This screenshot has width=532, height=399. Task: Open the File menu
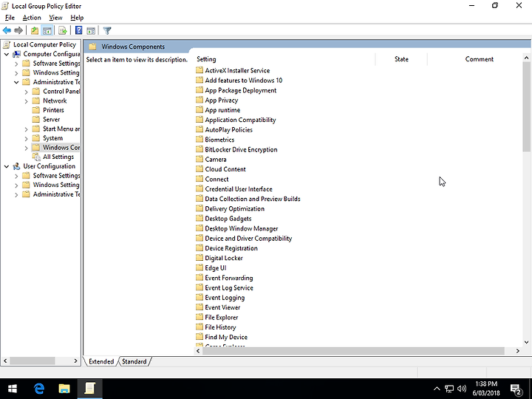(x=10, y=18)
